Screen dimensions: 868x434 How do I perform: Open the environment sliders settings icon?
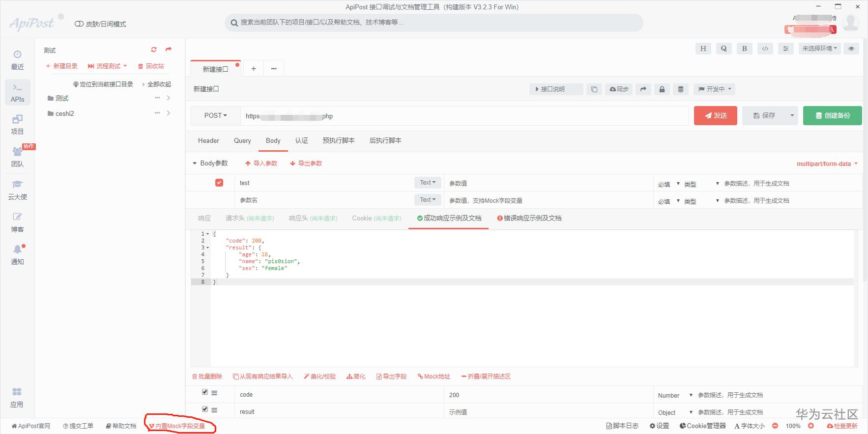[785, 49]
